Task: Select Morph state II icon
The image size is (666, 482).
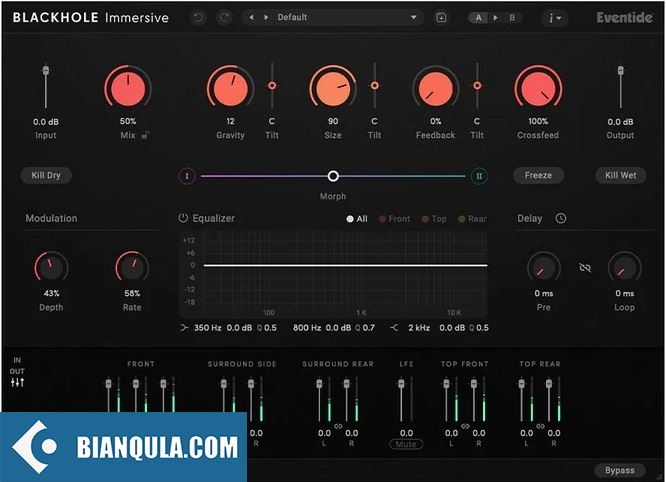Action: tap(479, 176)
